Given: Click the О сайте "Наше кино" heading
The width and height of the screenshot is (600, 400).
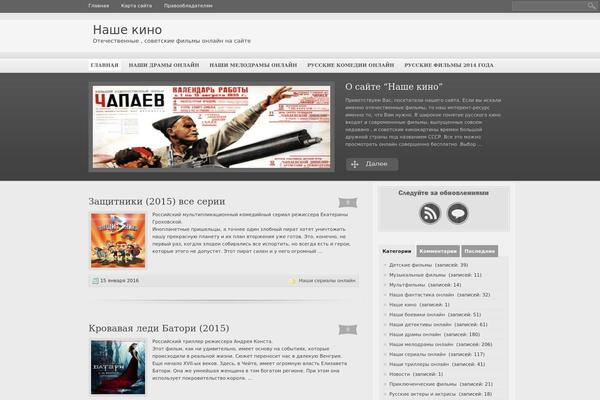Looking at the screenshot, I should click(394, 87).
